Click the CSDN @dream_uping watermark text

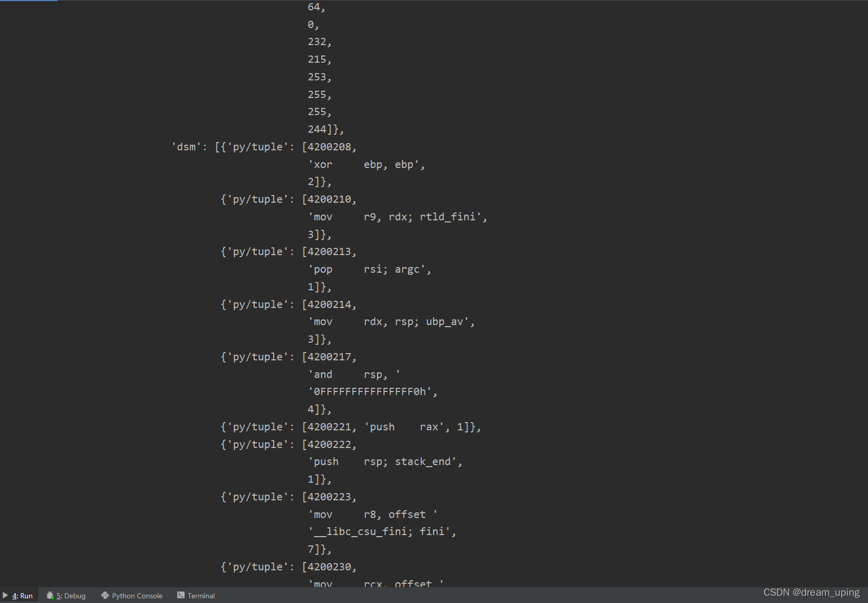811,593
